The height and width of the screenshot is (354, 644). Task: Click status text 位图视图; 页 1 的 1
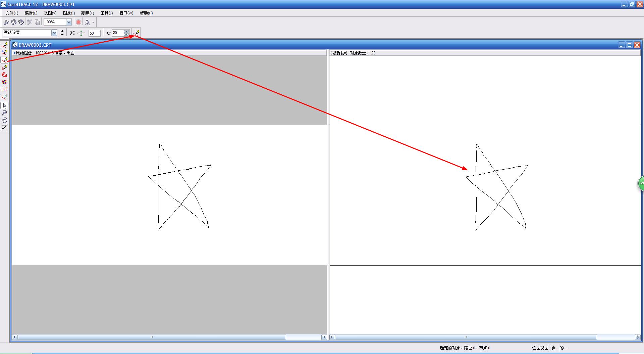pyautogui.click(x=549, y=348)
